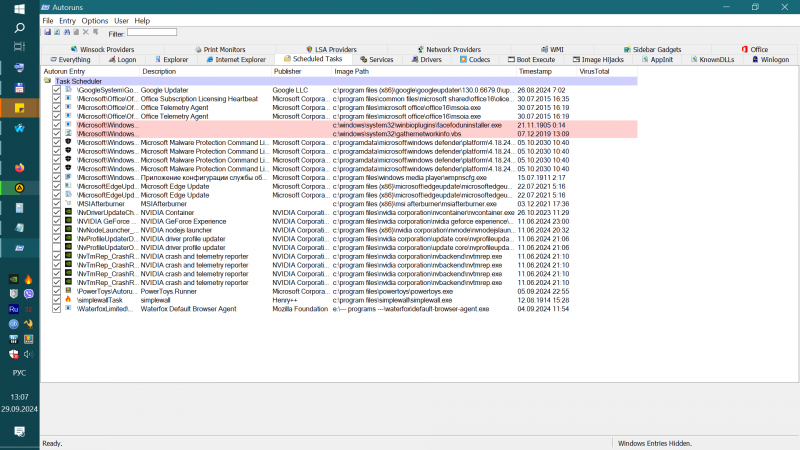This screenshot has height=450, width=800.
Task: Switch to the Logon tab
Action: click(x=122, y=60)
